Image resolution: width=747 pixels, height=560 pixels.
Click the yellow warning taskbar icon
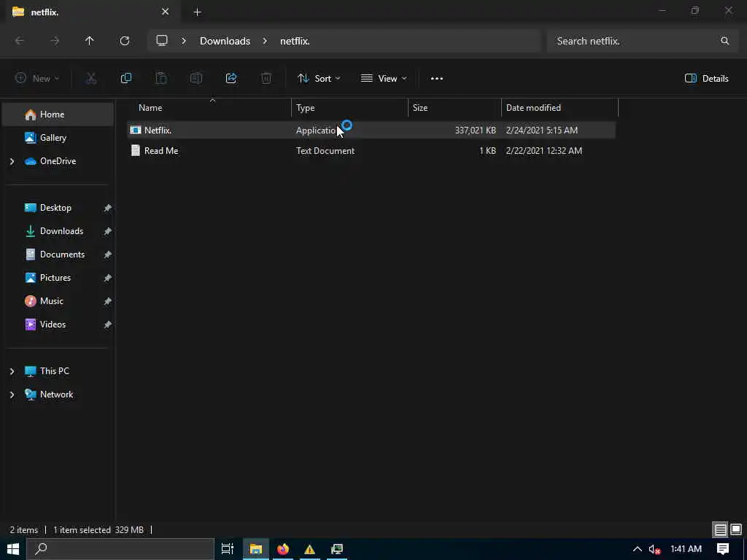pyautogui.click(x=309, y=549)
